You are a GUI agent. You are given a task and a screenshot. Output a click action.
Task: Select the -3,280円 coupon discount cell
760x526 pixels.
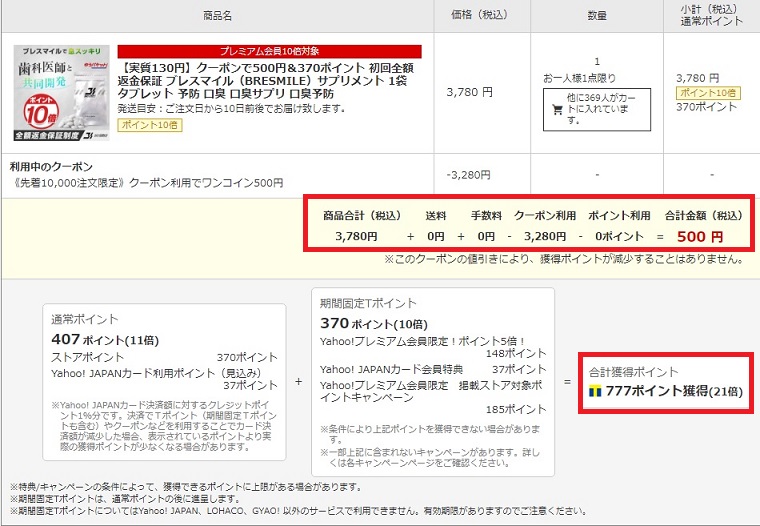(x=468, y=175)
